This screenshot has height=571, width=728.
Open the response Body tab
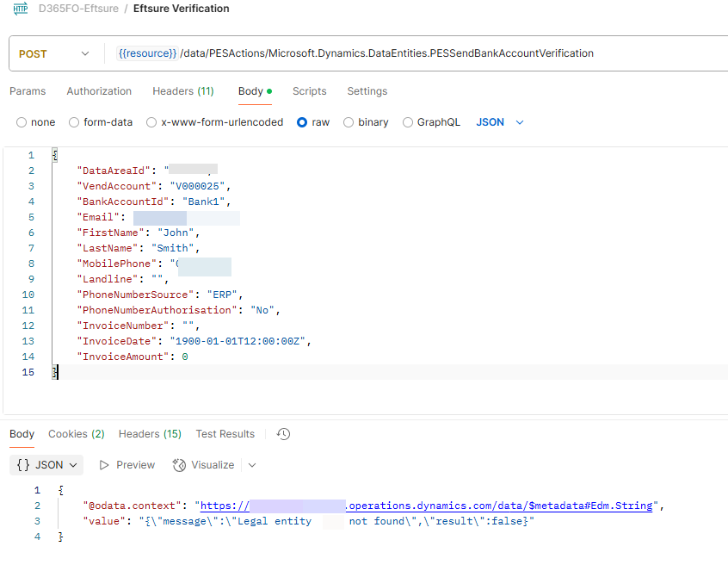22,434
